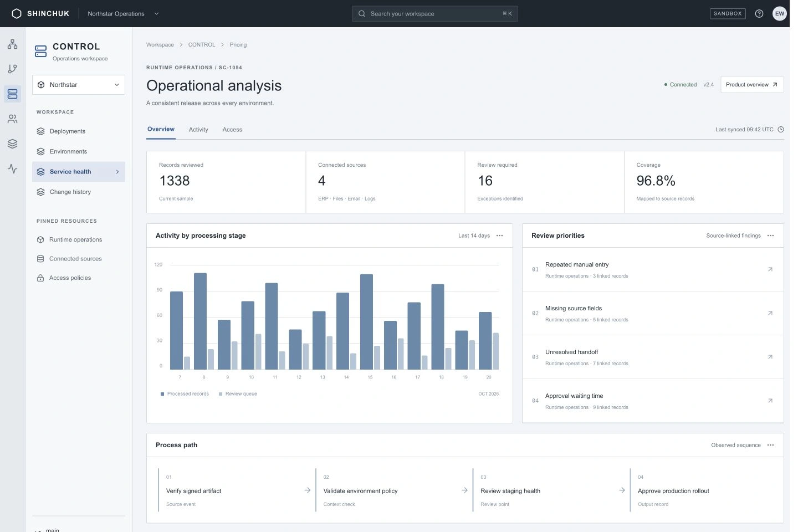Open Environments in the sidebar
Viewport: 798px width, 532px height.
coord(79,151)
